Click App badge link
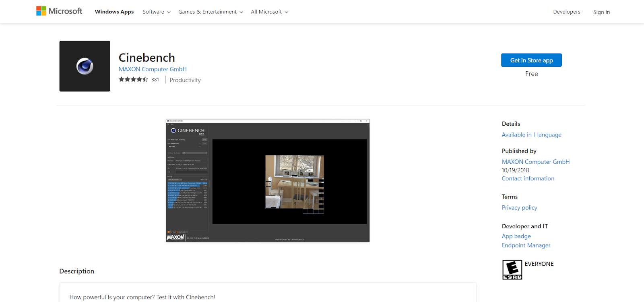The width and height of the screenshot is (644, 302). tap(516, 236)
